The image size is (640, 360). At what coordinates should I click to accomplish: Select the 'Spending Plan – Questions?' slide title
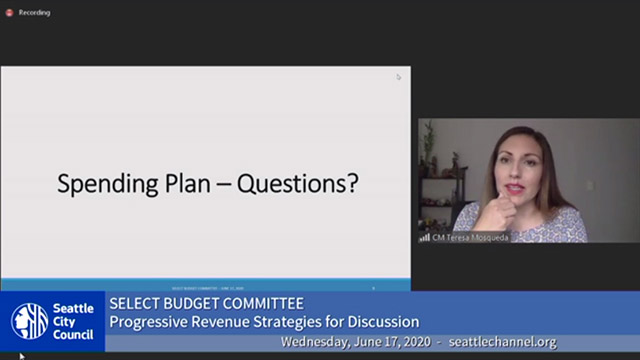click(208, 183)
